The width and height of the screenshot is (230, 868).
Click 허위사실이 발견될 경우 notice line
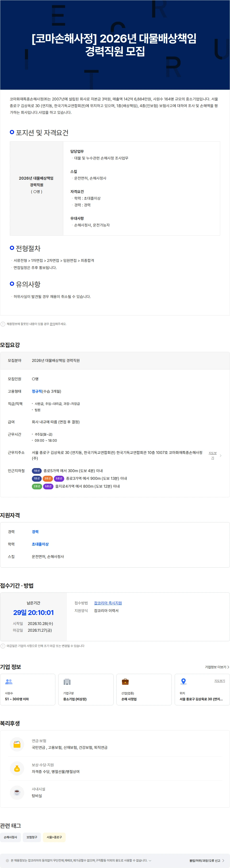(x=52, y=297)
